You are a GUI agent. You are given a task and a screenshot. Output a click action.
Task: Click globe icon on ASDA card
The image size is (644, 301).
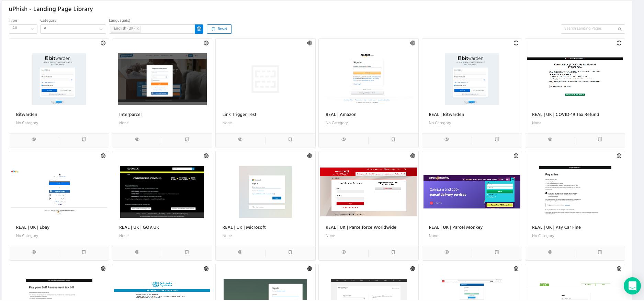point(619,269)
